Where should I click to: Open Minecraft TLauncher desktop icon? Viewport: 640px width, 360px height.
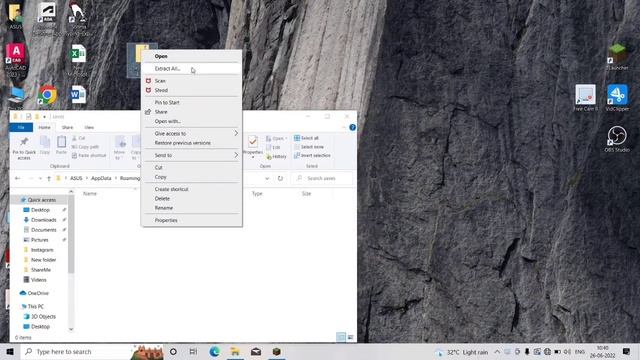(x=617, y=56)
